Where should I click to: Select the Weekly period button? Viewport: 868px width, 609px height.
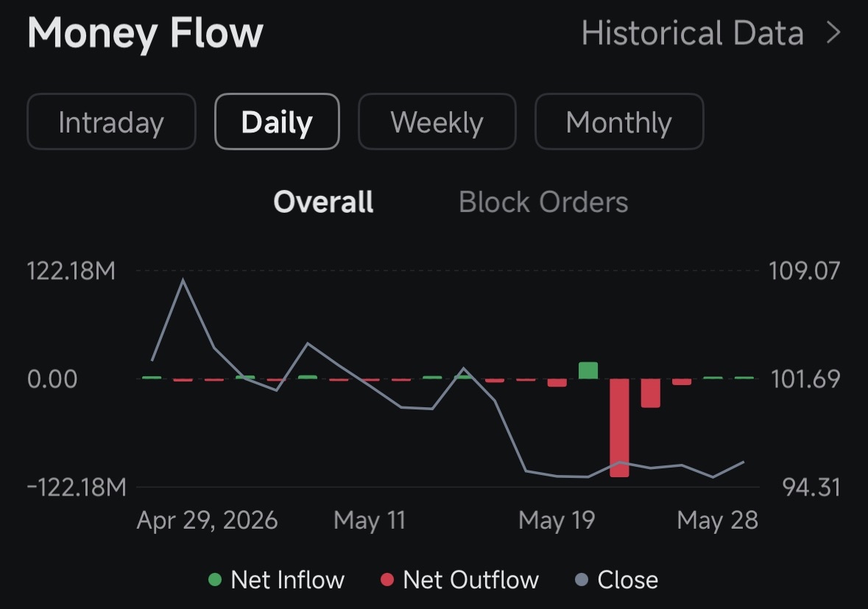pos(437,122)
